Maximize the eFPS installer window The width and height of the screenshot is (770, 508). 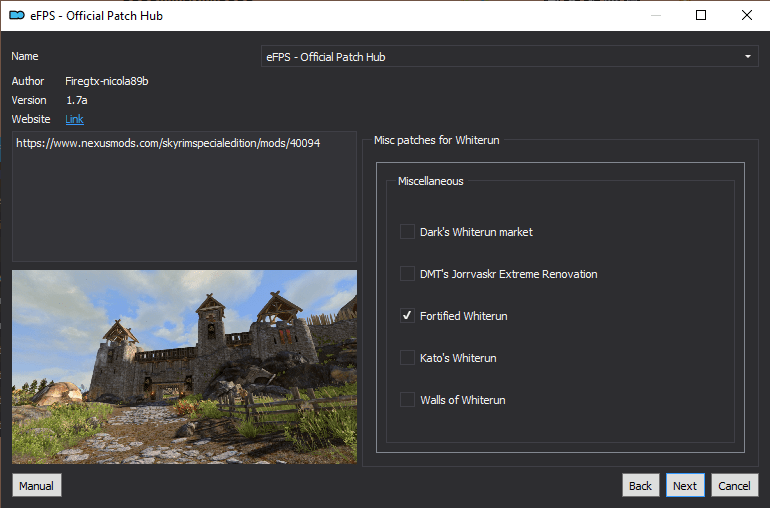point(701,15)
